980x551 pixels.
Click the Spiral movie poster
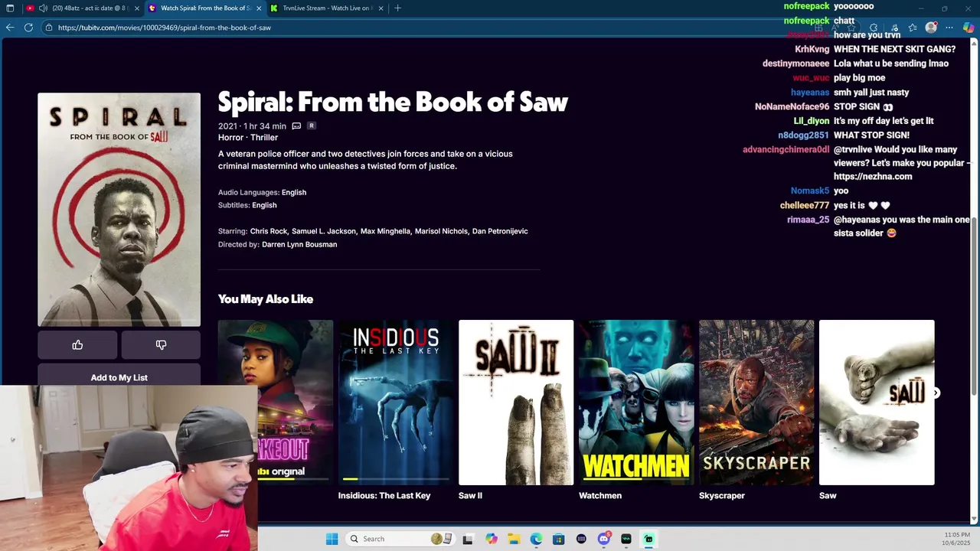point(119,210)
